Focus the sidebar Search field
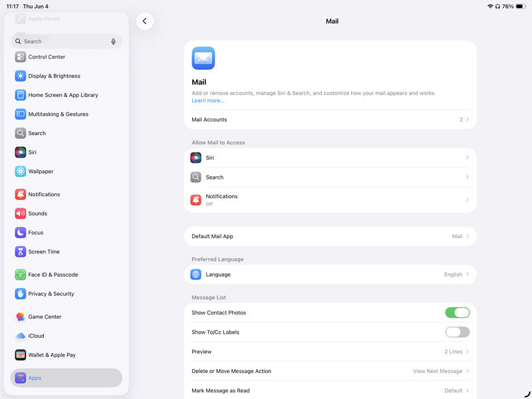This screenshot has height=399, width=532. [66, 41]
